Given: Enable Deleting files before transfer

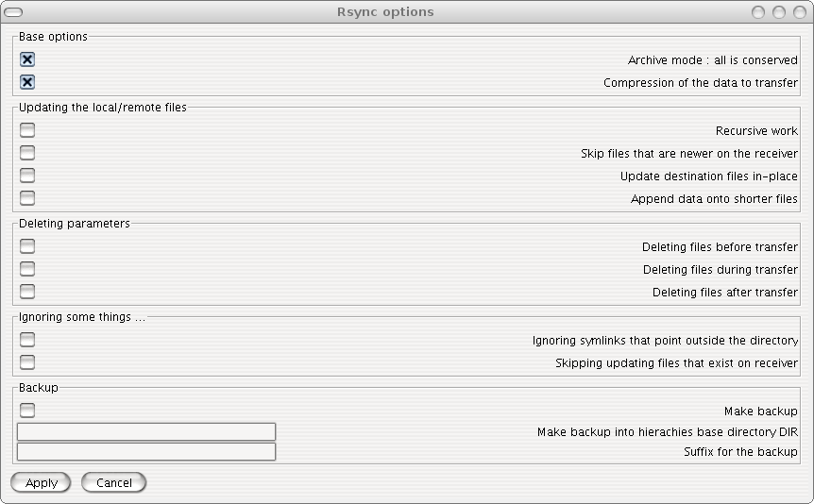Looking at the screenshot, I should coord(27,246).
